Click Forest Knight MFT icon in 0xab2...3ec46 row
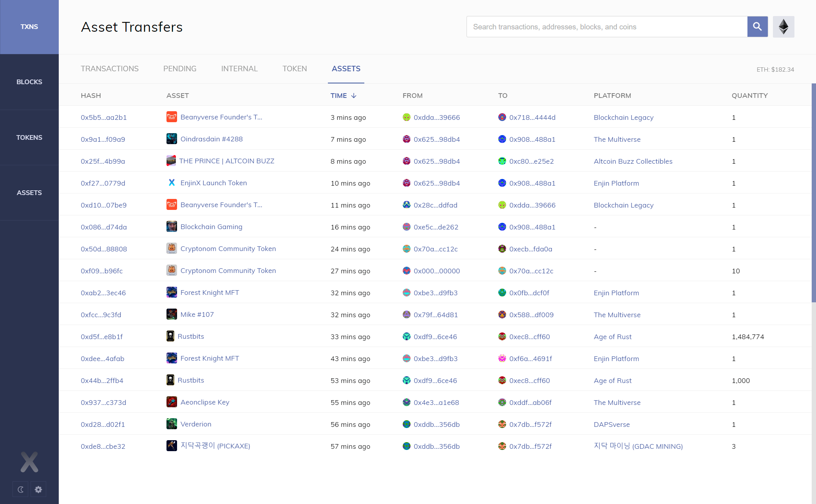The width and height of the screenshot is (816, 504). (172, 293)
